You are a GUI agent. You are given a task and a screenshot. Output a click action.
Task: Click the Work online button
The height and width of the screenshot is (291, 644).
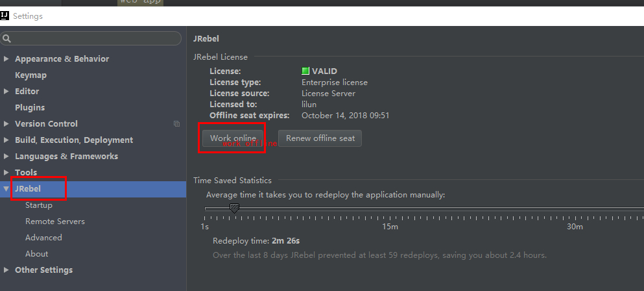tap(233, 138)
